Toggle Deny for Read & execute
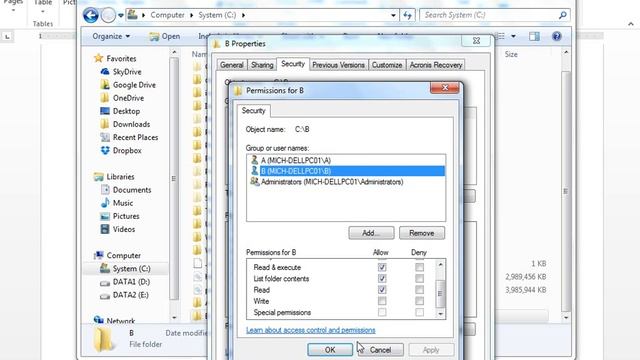 (x=419, y=267)
